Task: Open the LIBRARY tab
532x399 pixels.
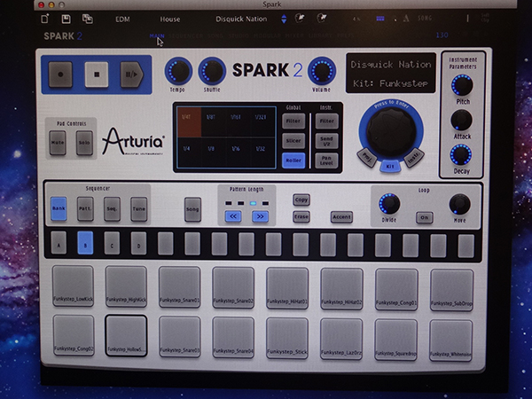Action: coord(320,35)
